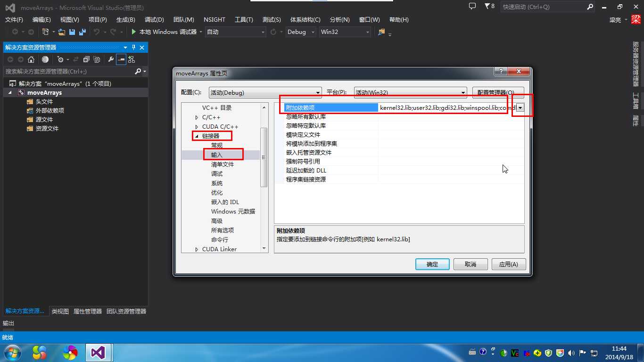The height and width of the screenshot is (362, 644).
Task: Click the Save All toolbar icon
Action: tap(83, 32)
